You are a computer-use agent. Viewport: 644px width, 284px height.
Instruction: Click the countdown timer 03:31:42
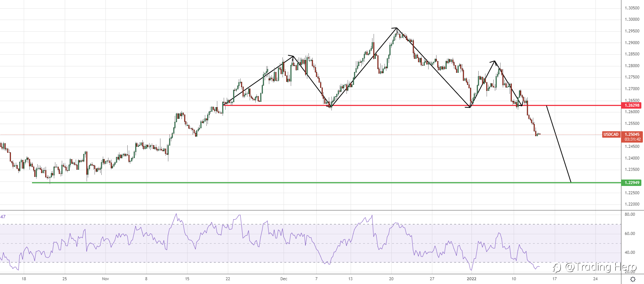click(x=632, y=139)
